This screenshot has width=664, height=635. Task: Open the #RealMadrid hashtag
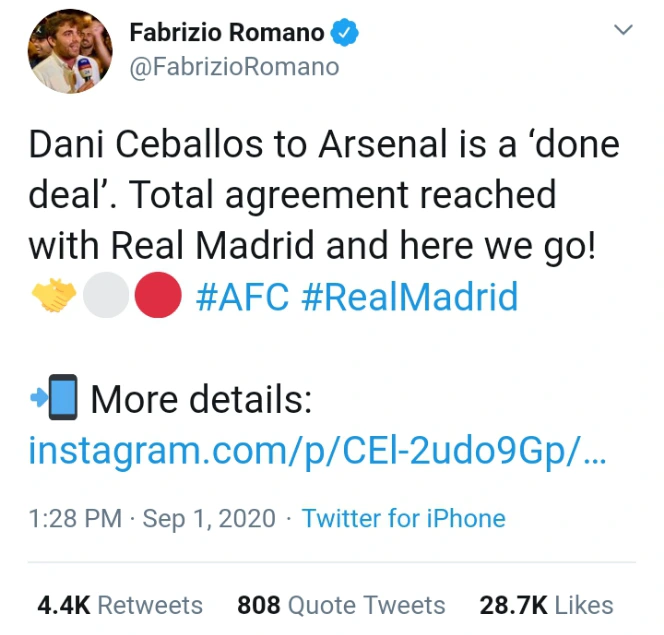[410, 296]
